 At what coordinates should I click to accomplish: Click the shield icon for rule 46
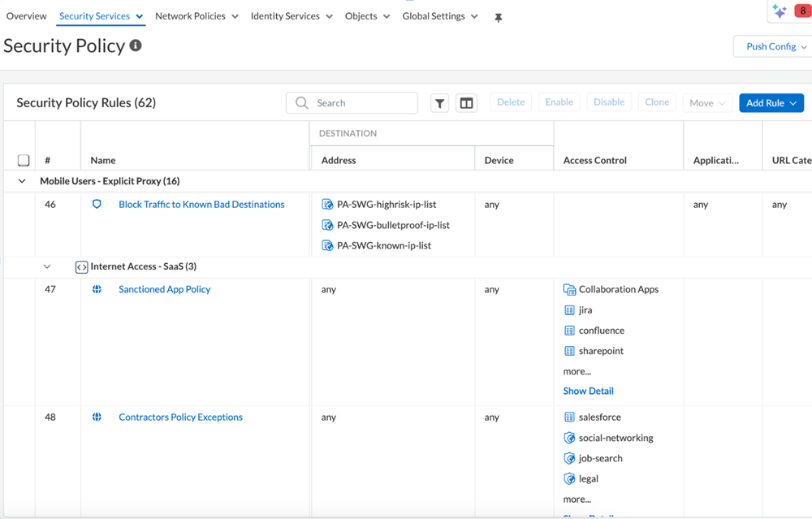coord(97,205)
